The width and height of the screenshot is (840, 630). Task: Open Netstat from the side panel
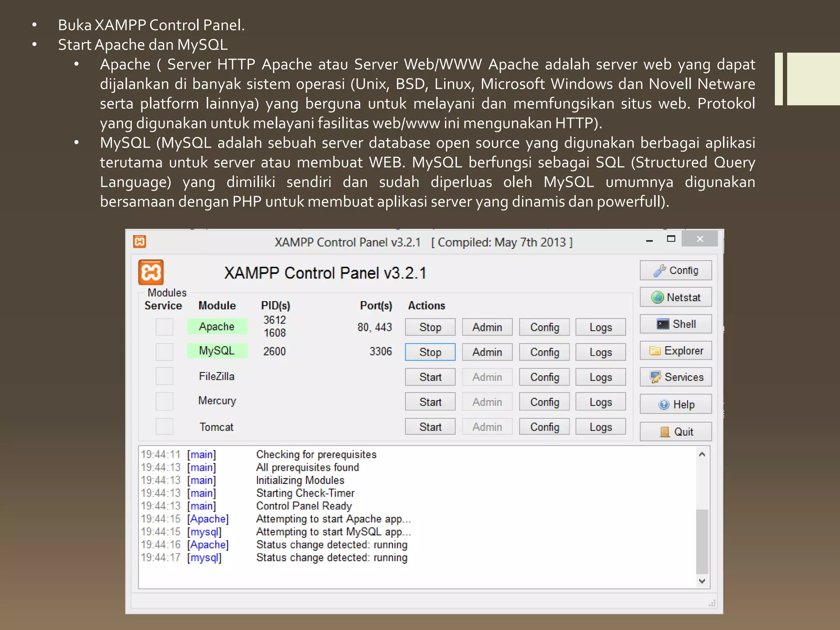tap(676, 297)
